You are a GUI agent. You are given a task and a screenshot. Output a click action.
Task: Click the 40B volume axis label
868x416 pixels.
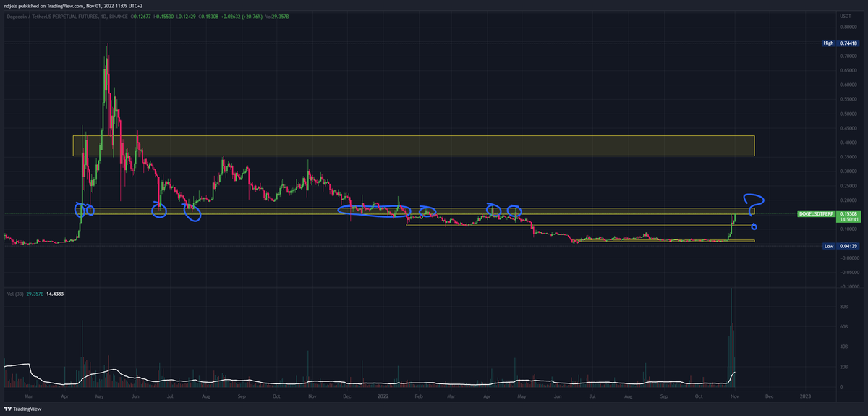(842, 347)
